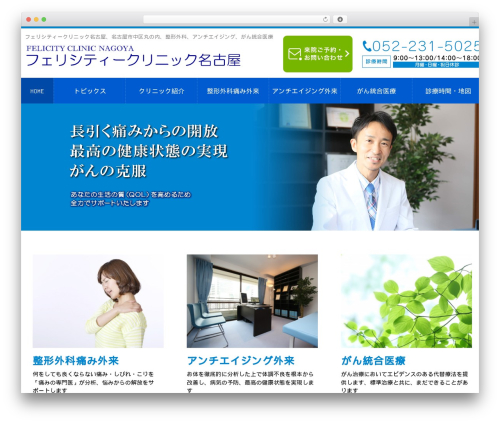Open the green 来院ご予約・お問い合わせ button

318,54
